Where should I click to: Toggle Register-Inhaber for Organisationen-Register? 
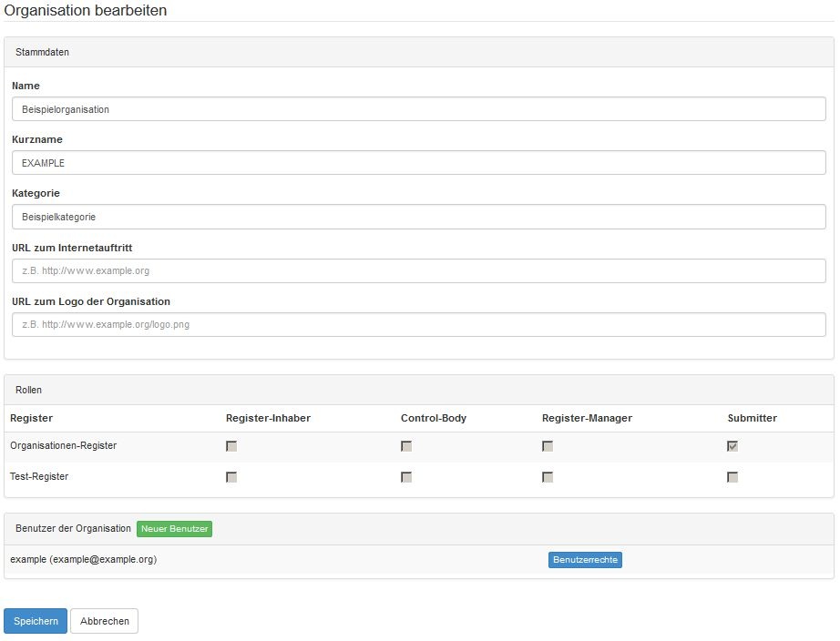(x=231, y=446)
